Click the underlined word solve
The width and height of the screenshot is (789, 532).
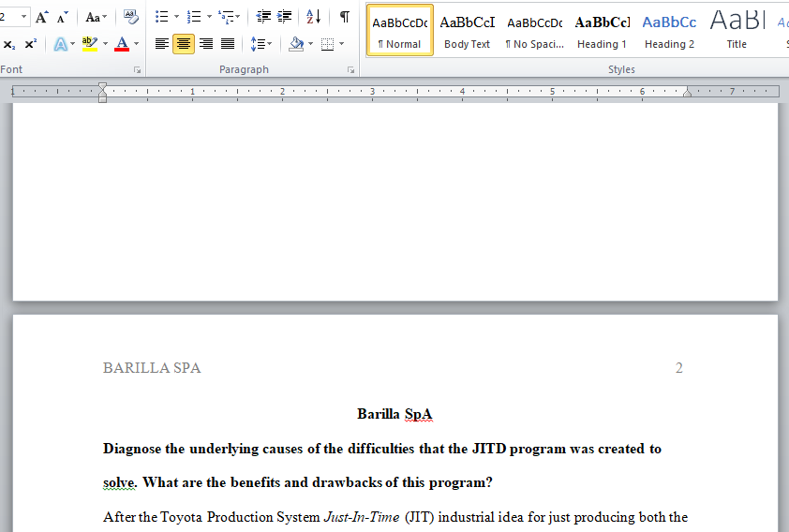coord(119,482)
